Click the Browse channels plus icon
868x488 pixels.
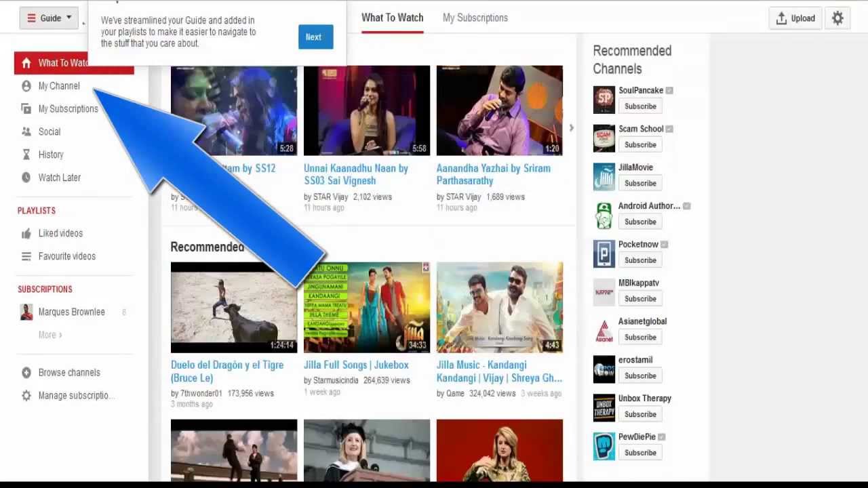tap(26, 373)
